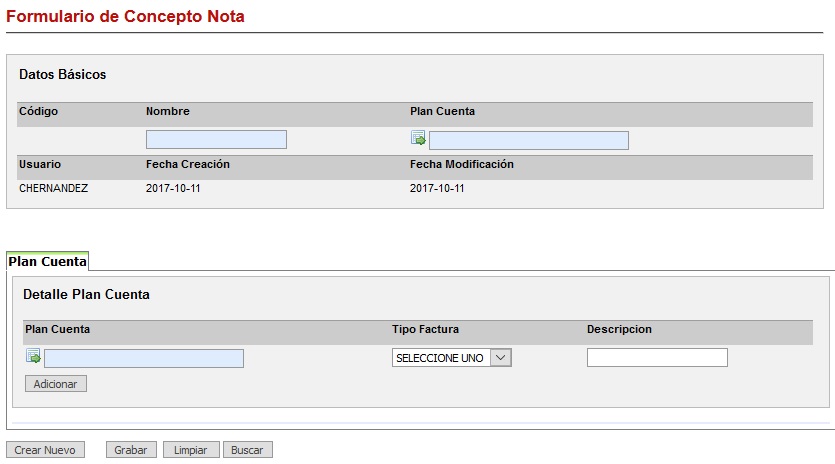This screenshot has height=464, width=835.
Task: Save the form with Grabar
Action: (130, 450)
